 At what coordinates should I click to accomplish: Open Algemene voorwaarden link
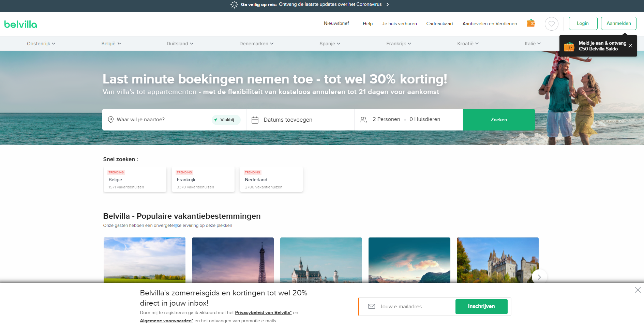point(166,321)
